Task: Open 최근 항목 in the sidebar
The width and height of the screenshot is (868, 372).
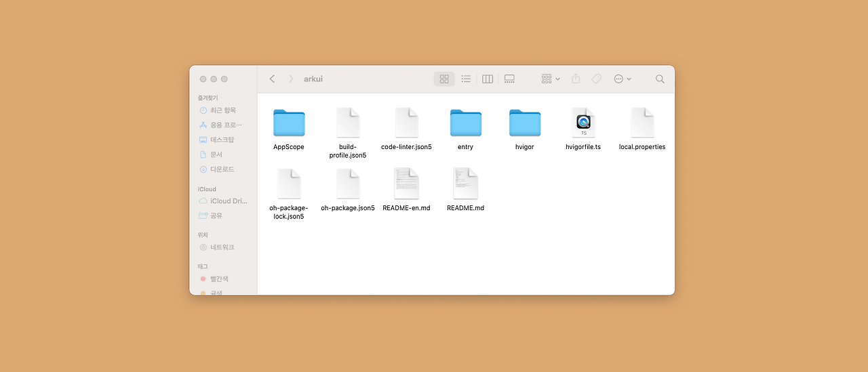Action: coord(223,110)
